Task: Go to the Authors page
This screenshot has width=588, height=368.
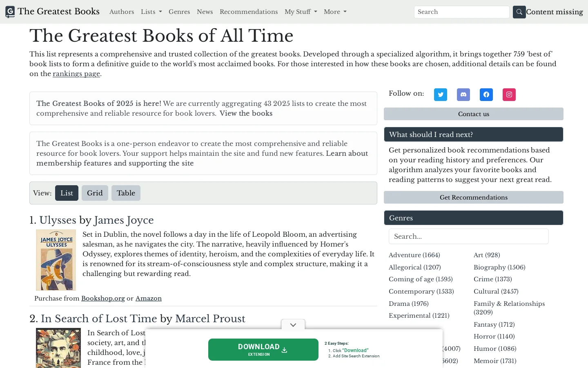Action: (122, 12)
